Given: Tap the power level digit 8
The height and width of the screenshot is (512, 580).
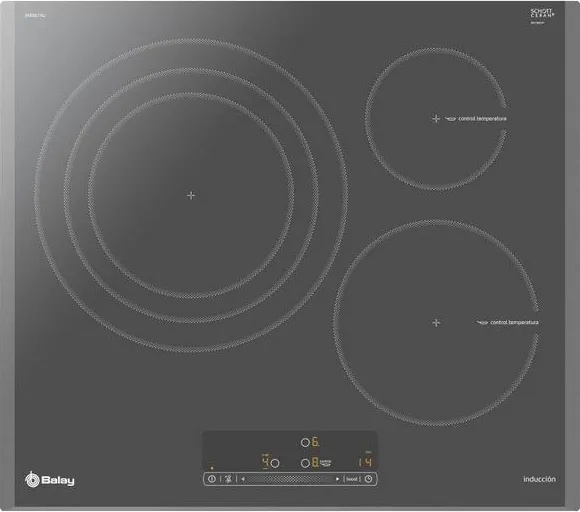Looking at the screenshot, I should (x=315, y=462).
